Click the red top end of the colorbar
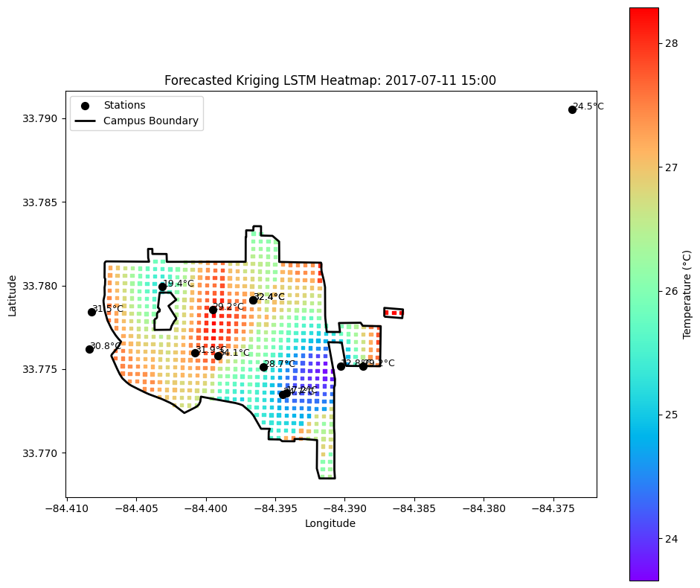The height and width of the screenshot is (588, 700). 643,13
